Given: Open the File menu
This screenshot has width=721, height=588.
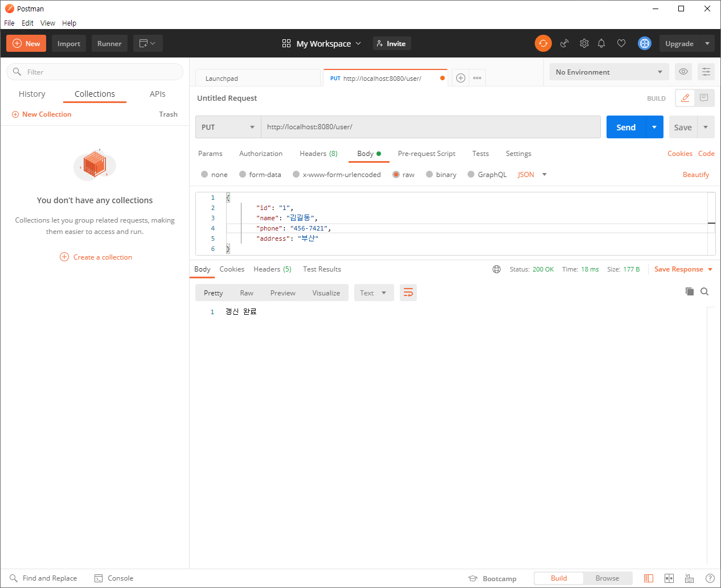Looking at the screenshot, I should [9, 23].
